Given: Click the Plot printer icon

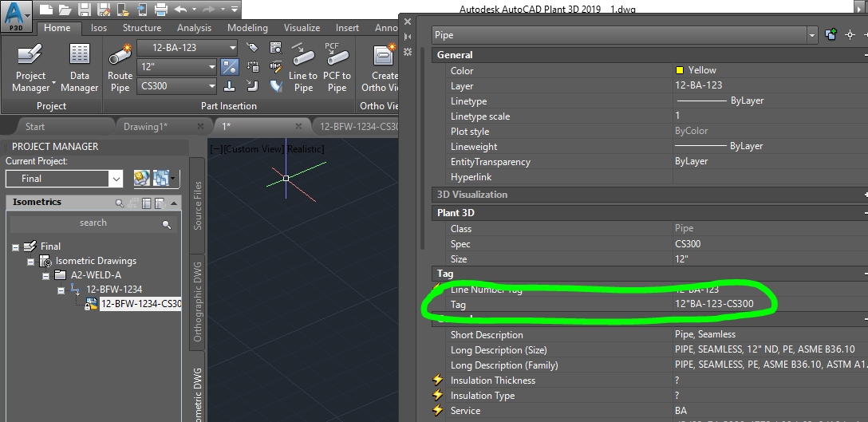Looking at the screenshot, I should coord(161,9).
